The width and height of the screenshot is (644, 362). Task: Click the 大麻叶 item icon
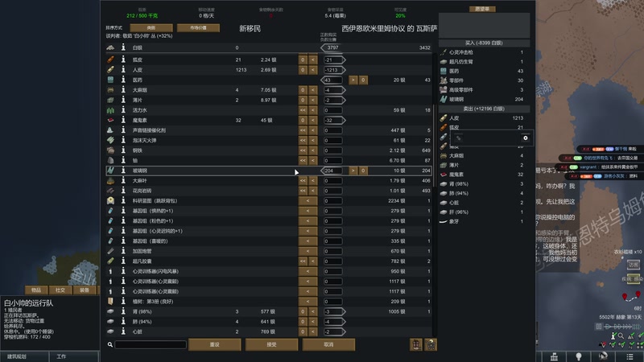click(110, 180)
